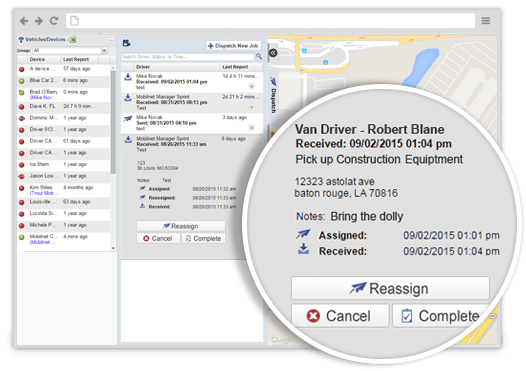Screen dimensions: 526x371
Task: Click the lower blue marker on the map road
Action: pyautogui.click(x=325, y=62)
